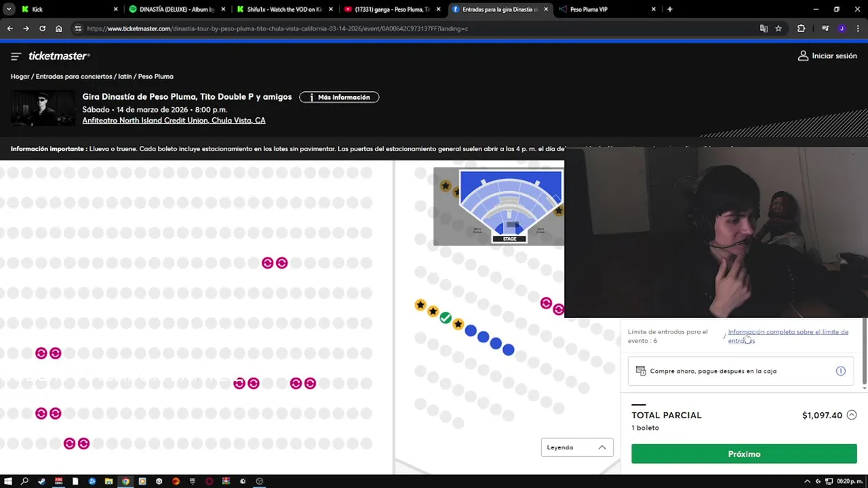Switch to the Kick tab
This screenshot has height=488, width=868.
coord(68,9)
